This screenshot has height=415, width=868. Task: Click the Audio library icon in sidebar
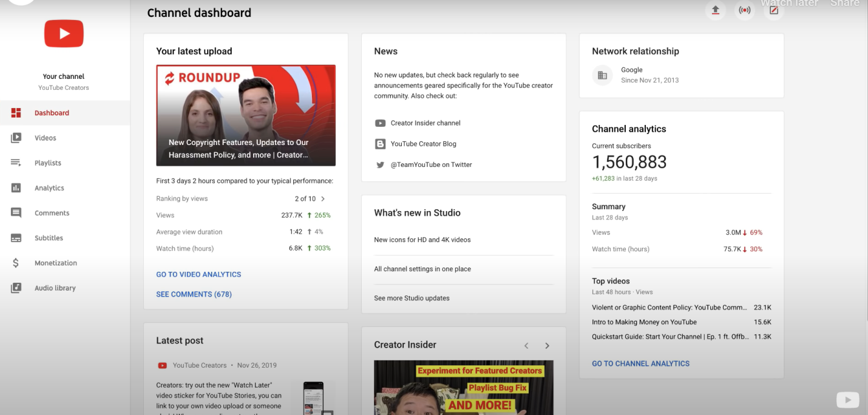(x=16, y=288)
